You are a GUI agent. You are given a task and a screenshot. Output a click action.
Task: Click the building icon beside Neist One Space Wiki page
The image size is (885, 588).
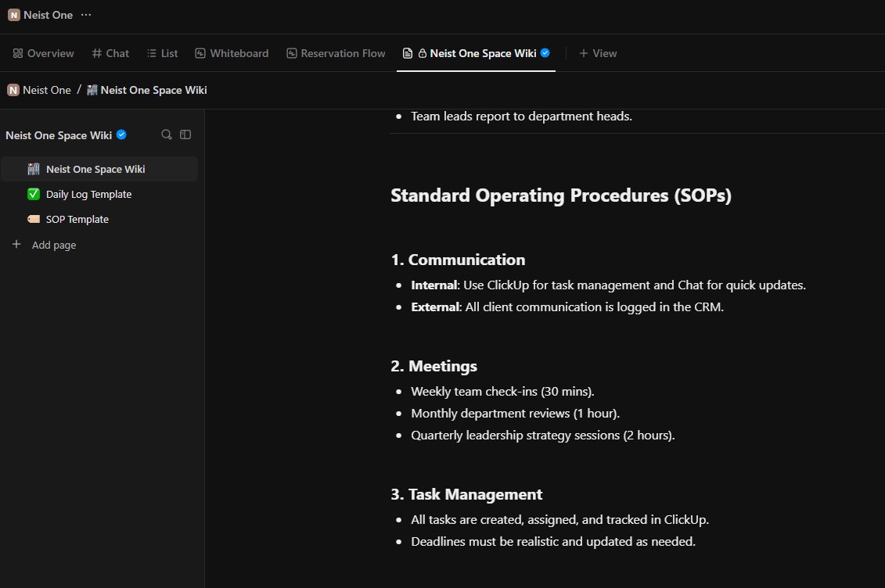pos(34,169)
